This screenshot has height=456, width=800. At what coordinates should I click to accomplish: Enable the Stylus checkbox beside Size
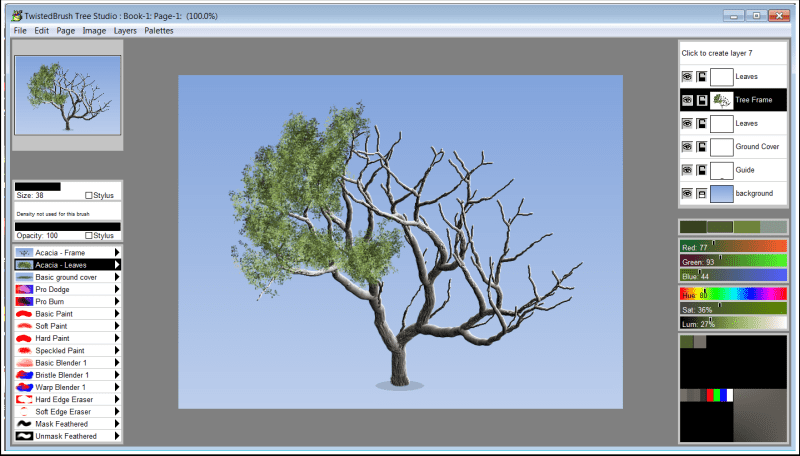90,196
